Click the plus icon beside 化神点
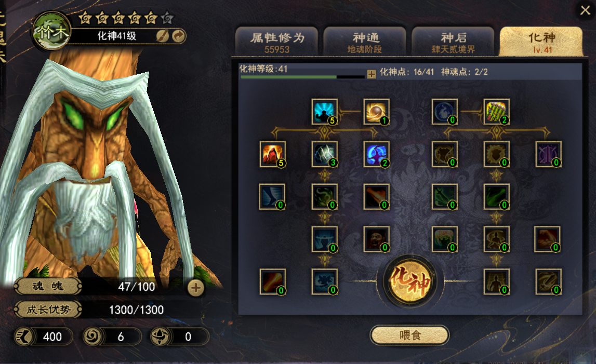 [x=372, y=74]
